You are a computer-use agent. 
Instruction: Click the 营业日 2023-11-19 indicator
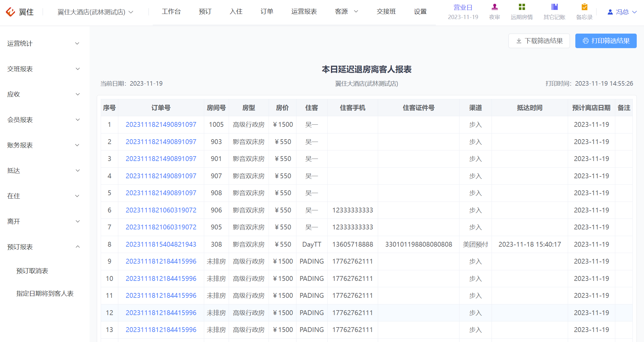pos(463,12)
